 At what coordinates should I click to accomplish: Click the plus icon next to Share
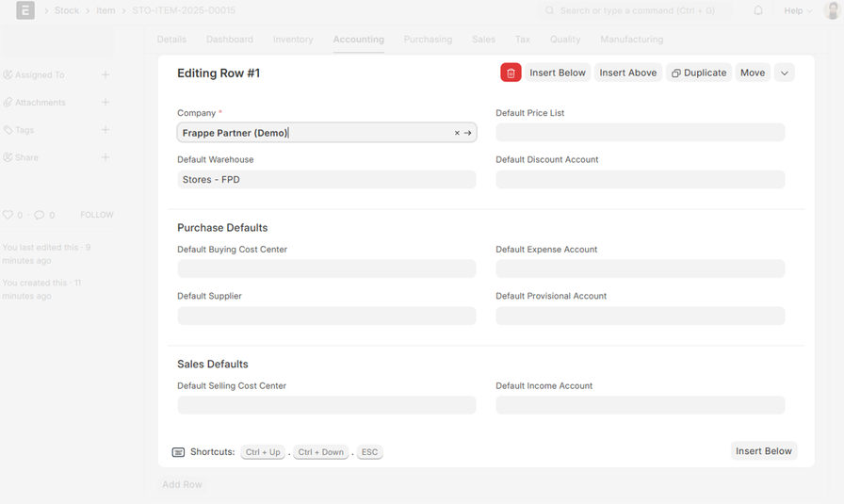click(105, 157)
